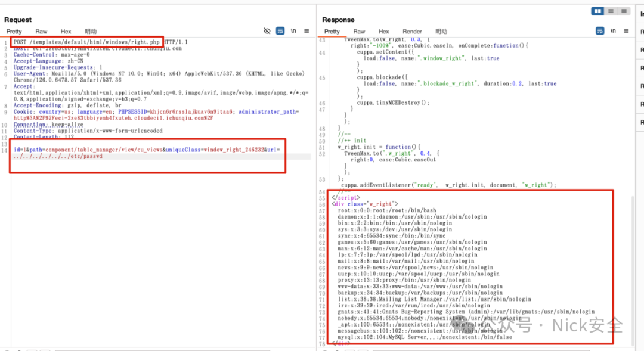Click the <div class="w_right"> response line
Image resolution: width=644 pixels, height=351 pixels.
[x=365, y=204]
